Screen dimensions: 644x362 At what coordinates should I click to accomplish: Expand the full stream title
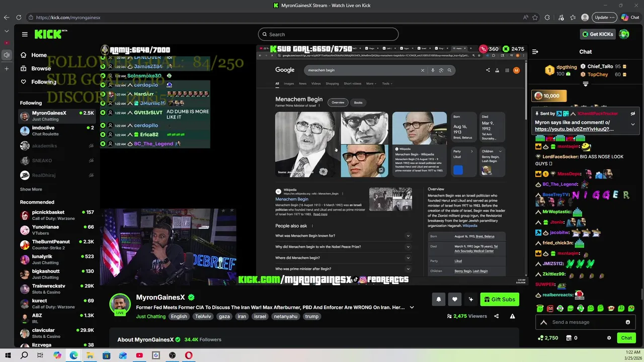(412, 307)
